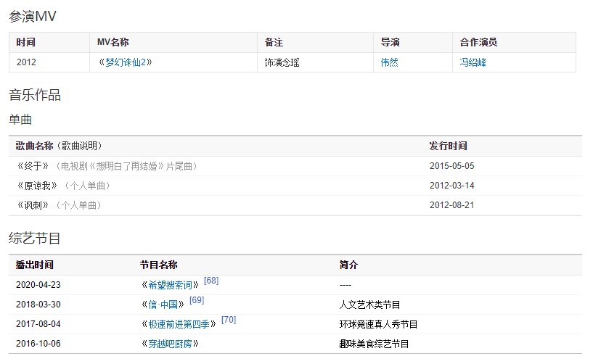Open co-star 冯绍峰's page
Viewport: 593px width, 364px height.
click(x=473, y=62)
